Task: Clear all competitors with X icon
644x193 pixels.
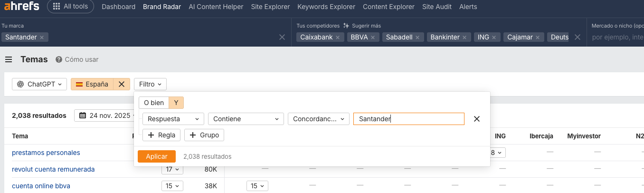Action: (x=578, y=37)
